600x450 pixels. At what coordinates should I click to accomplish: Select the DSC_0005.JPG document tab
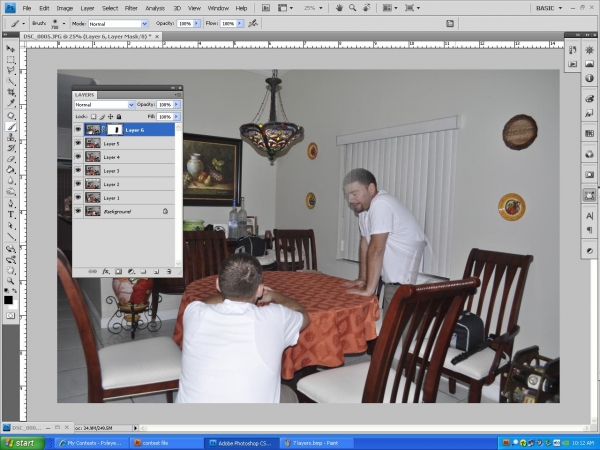pyautogui.click(x=91, y=36)
